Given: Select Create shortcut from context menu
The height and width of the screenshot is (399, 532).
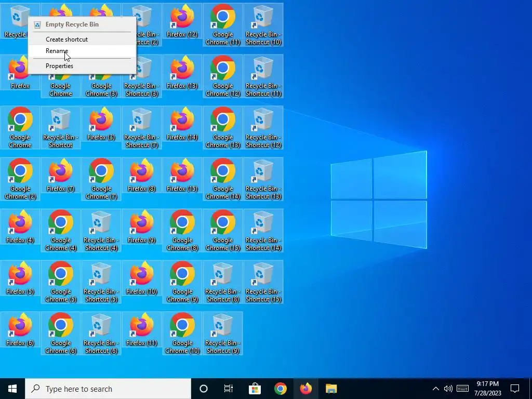Looking at the screenshot, I should tap(82, 39).
